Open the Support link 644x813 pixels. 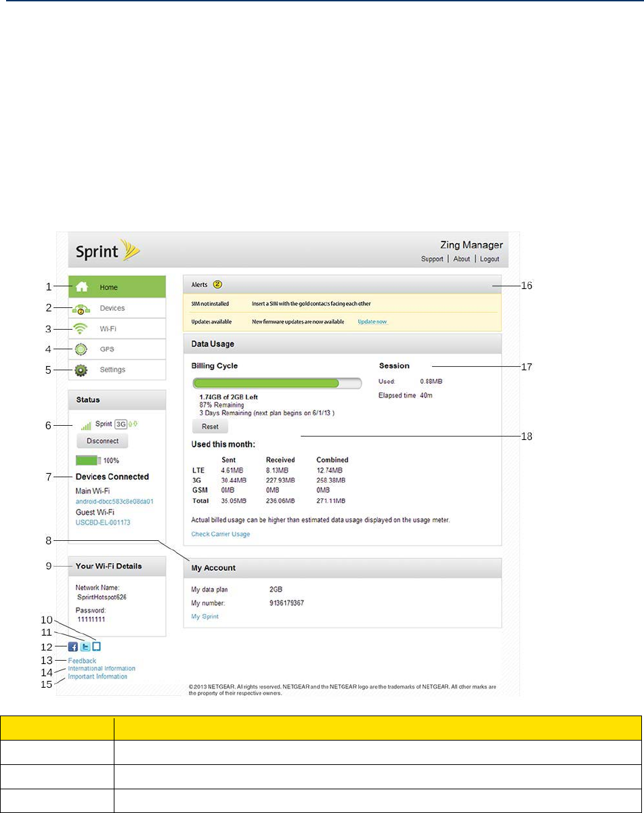click(x=432, y=259)
